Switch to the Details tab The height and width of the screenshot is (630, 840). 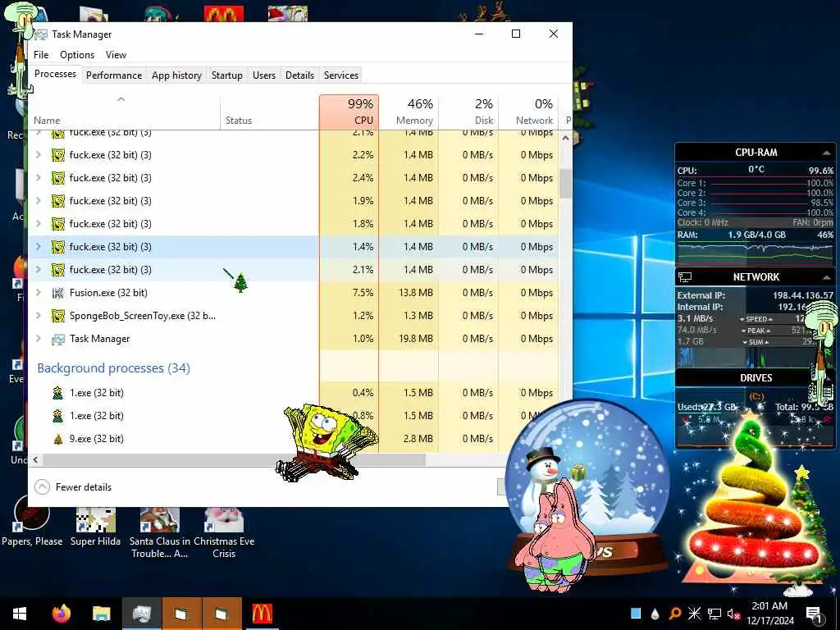click(299, 75)
